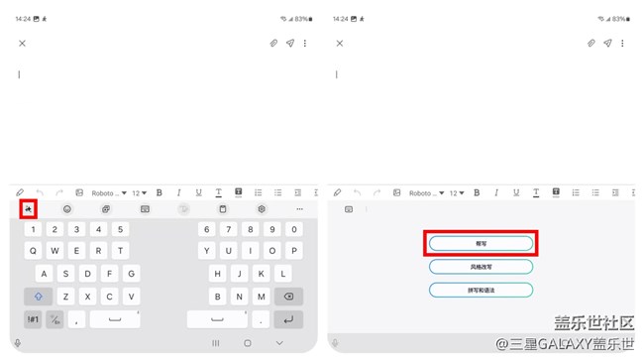Toggle underline U in keyboard screen toolbar

[x=199, y=192]
